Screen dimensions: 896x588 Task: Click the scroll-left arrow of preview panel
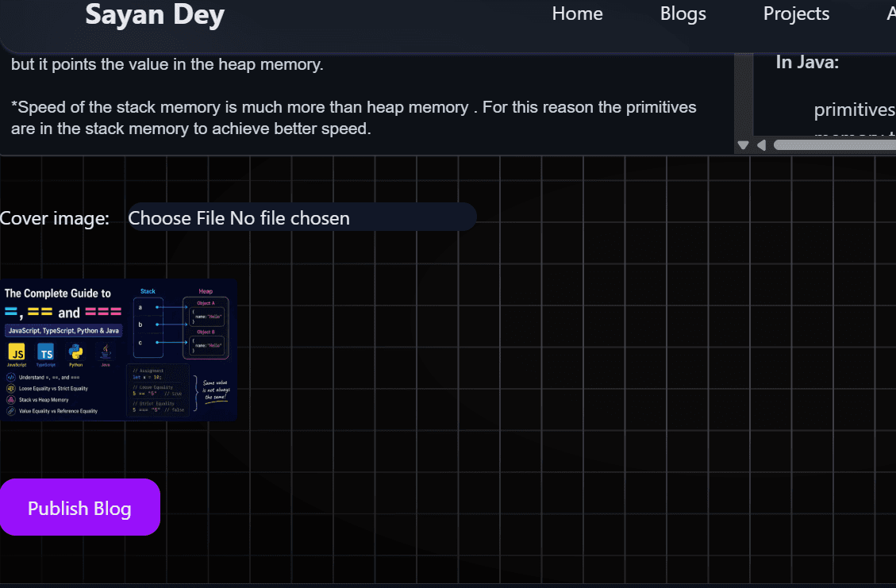(761, 145)
